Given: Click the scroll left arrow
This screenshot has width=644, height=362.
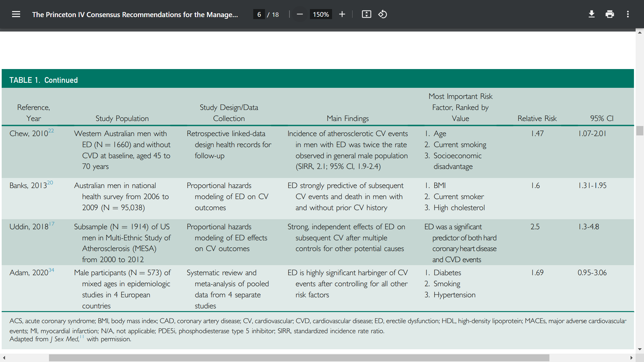Looking at the screenshot, I should pyautogui.click(x=4, y=358).
